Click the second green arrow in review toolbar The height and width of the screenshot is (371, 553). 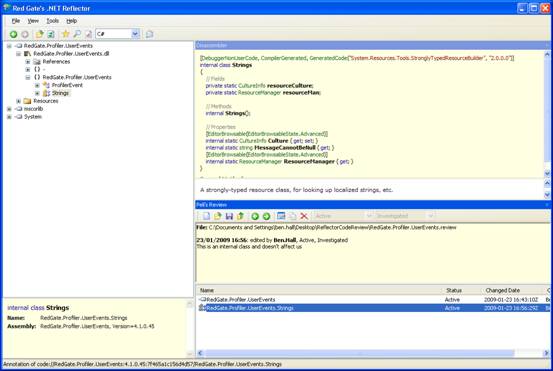[267, 216]
